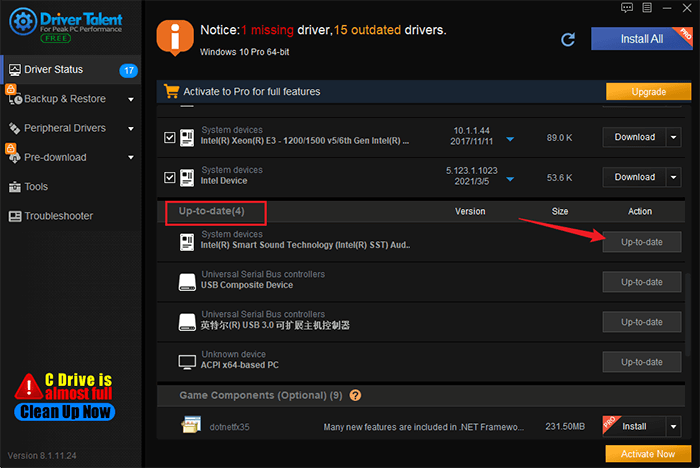Download the Intel Device driver
Viewport: 700px width, 468px height.
click(634, 178)
